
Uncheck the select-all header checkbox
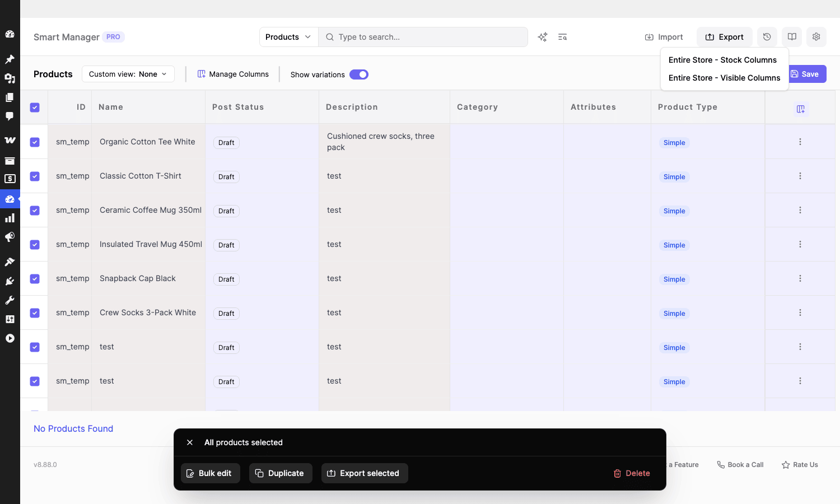[35, 108]
